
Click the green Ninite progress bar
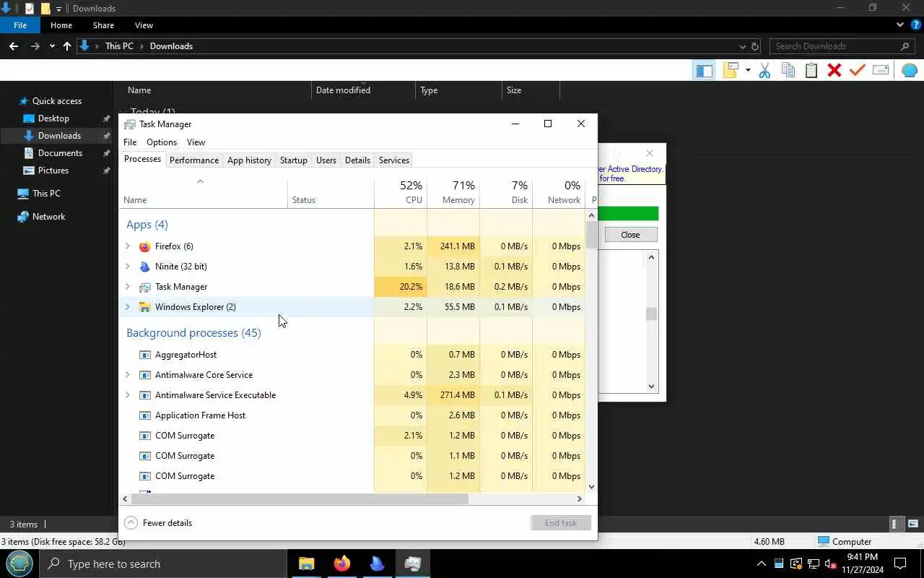[x=628, y=214]
